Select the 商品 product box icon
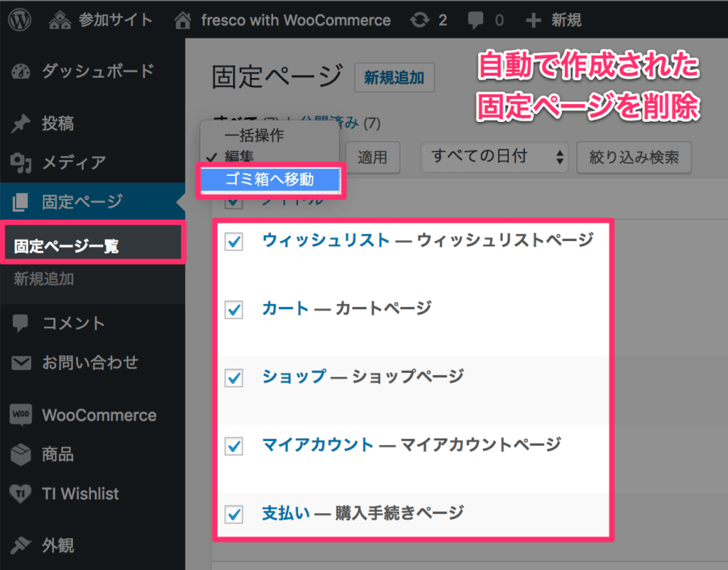Screen dimensions: 728x570 point(19,454)
